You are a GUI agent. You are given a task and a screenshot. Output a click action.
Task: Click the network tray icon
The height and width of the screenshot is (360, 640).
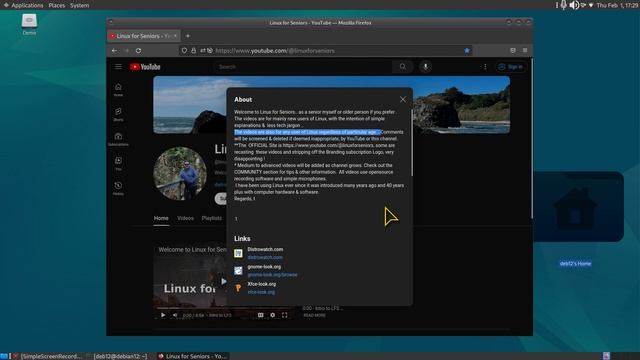coord(583,5)
